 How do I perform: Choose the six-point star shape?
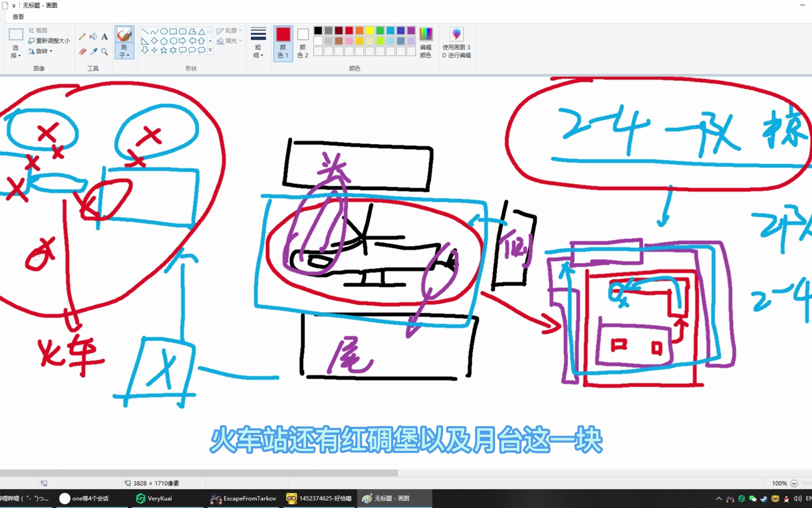173,50
